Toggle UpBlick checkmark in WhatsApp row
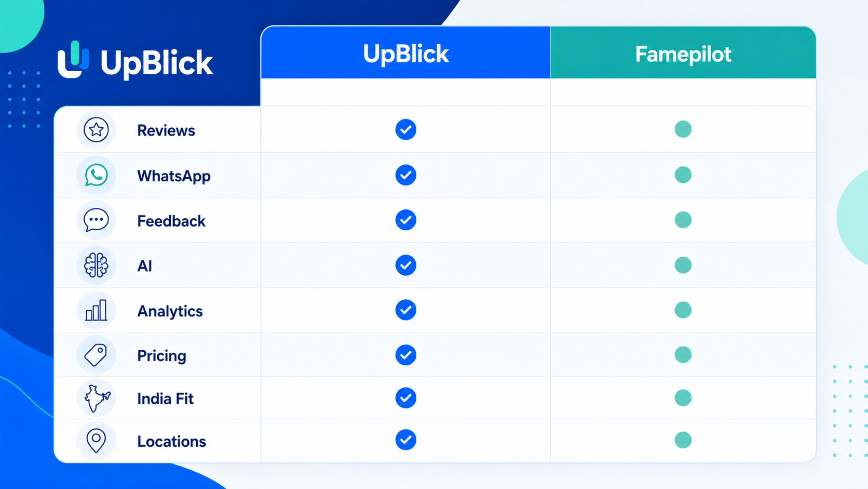868x489 pixels. 405,175
